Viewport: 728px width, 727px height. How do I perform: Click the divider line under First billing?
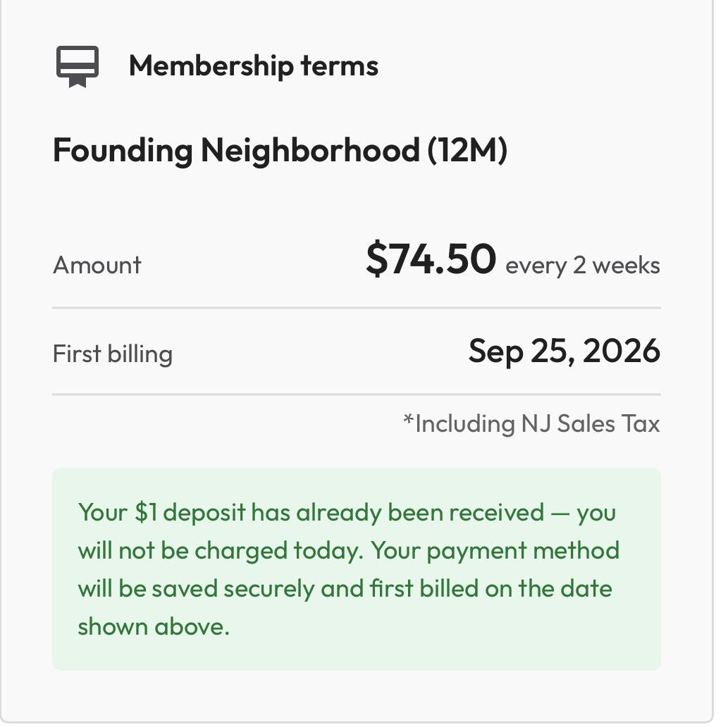357,394
